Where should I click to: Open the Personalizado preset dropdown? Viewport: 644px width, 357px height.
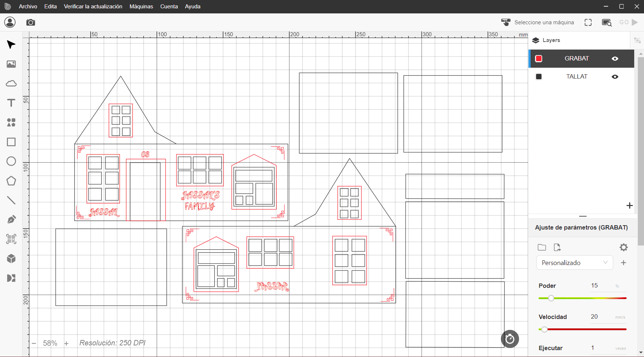[x=574, y=263]
